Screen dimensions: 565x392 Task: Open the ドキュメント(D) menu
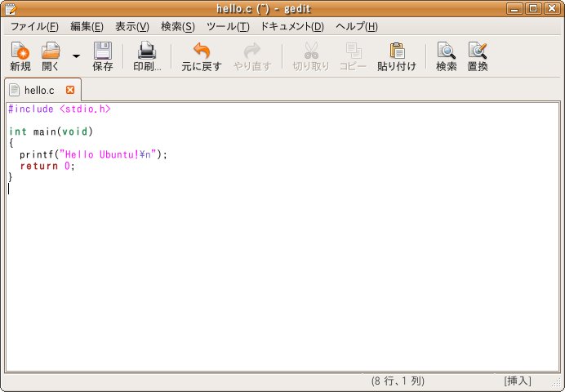coord(291,26)
